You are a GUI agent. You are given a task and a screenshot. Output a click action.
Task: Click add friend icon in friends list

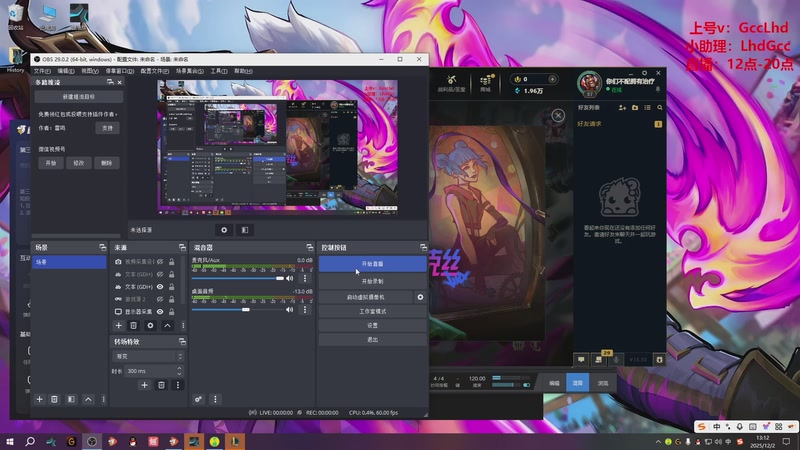pyautogui.click(x=622, y=108)
